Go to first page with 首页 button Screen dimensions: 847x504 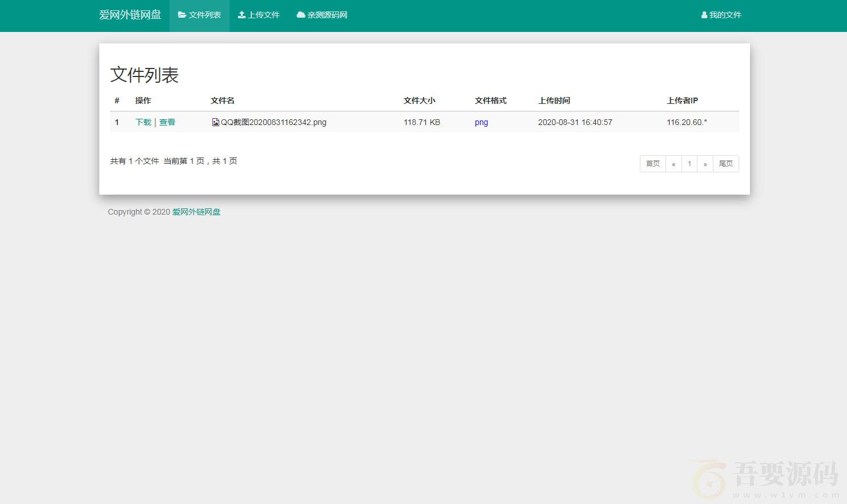pyautogui.click(x=653, y=164)
